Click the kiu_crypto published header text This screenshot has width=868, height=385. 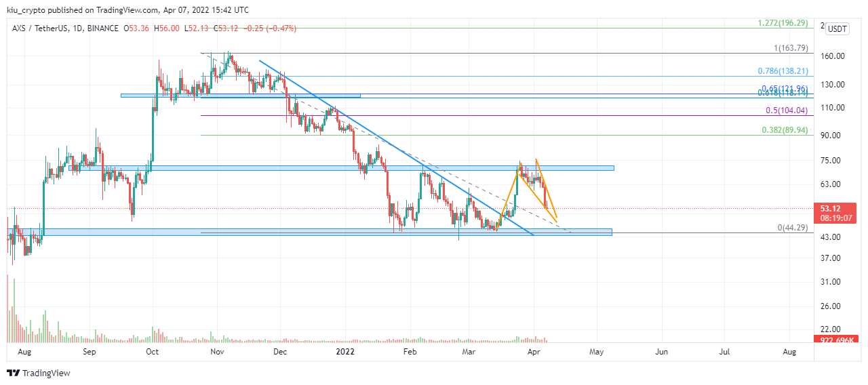coord(127,10)
